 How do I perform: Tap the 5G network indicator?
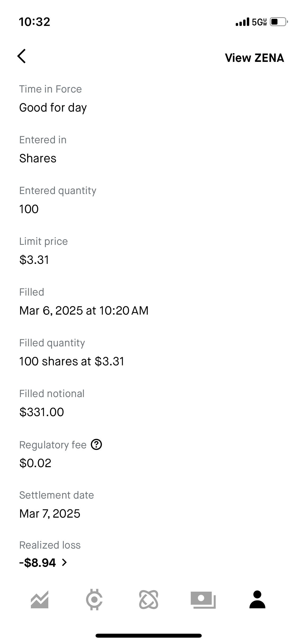(259, 22)
